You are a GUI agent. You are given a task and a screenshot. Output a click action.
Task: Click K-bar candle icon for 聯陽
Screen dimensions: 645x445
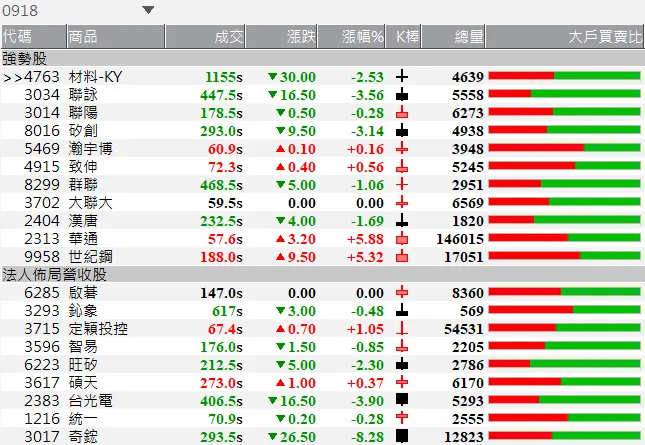[402, 113]
